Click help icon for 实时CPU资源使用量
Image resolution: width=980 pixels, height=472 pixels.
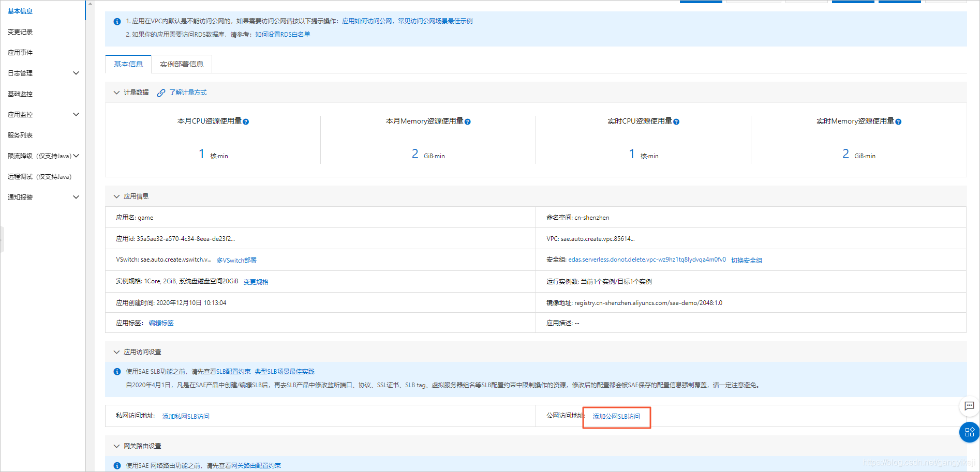[x=676, y=122]
